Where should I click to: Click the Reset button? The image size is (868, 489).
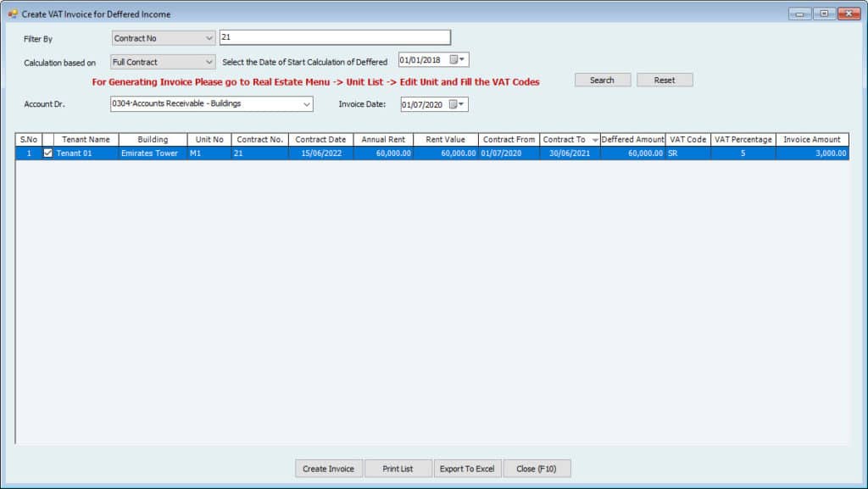(665, 80)
